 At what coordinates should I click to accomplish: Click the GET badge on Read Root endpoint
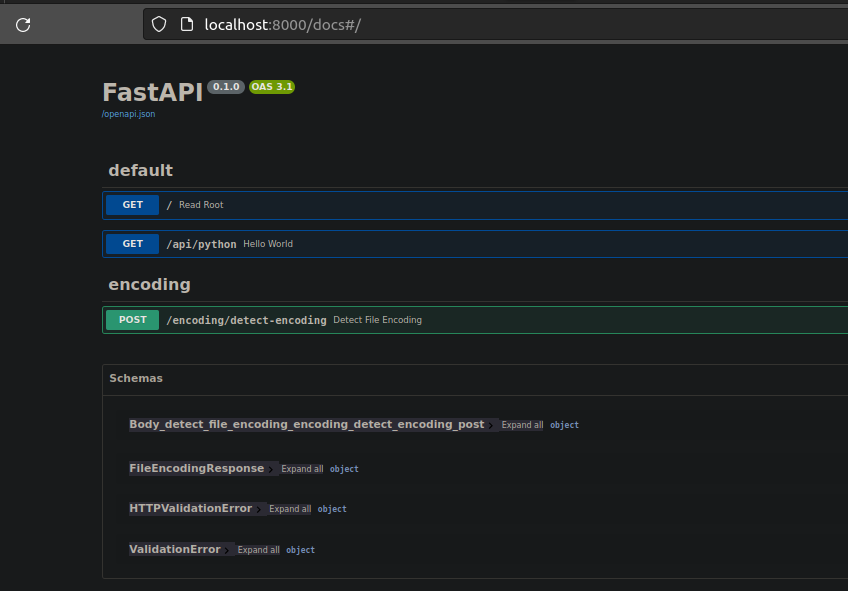coord(131,204)
